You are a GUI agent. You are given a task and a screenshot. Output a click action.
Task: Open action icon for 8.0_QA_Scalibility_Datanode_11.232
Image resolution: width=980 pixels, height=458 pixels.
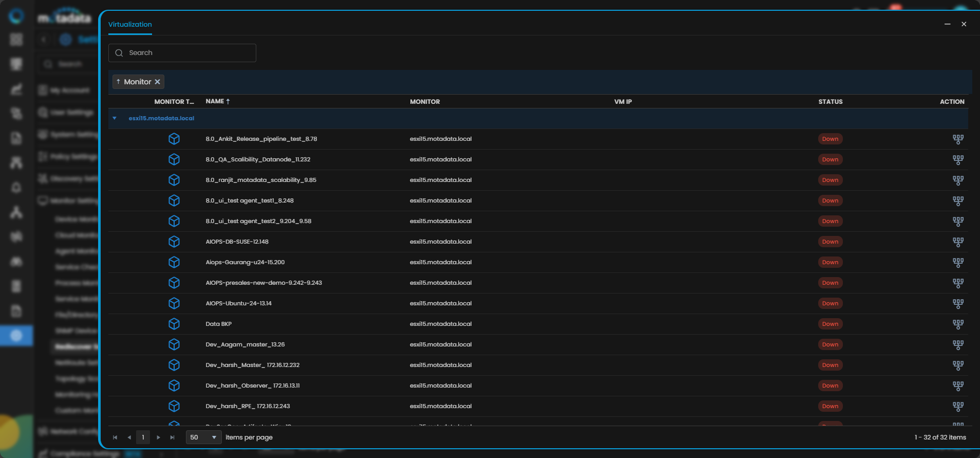[x=958, y=160]
